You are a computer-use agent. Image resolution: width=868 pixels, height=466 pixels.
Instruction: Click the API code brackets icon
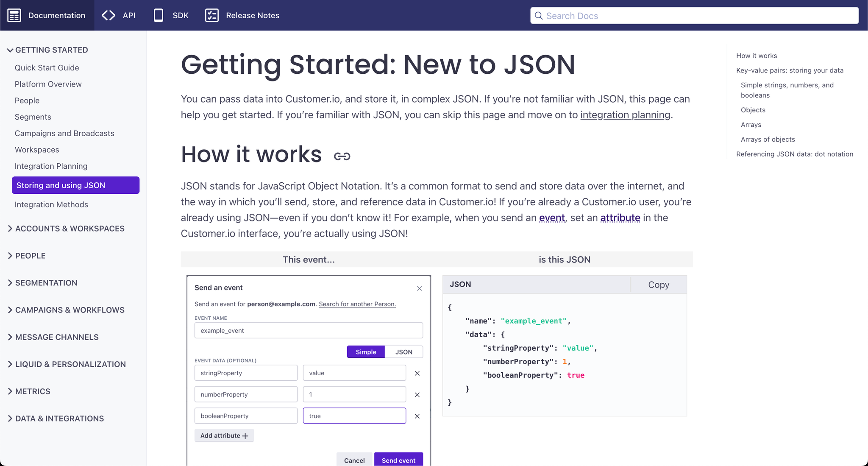(108, 15)
